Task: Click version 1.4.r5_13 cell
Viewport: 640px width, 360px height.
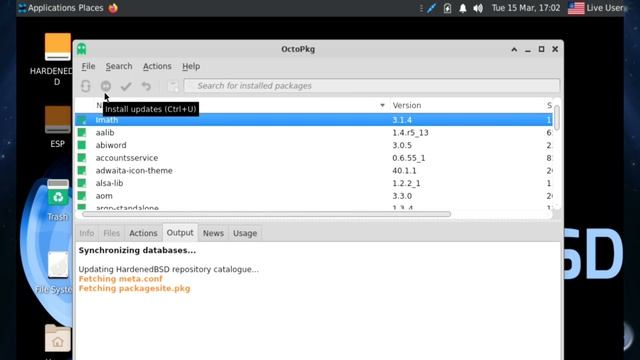Action: [410, 133]
